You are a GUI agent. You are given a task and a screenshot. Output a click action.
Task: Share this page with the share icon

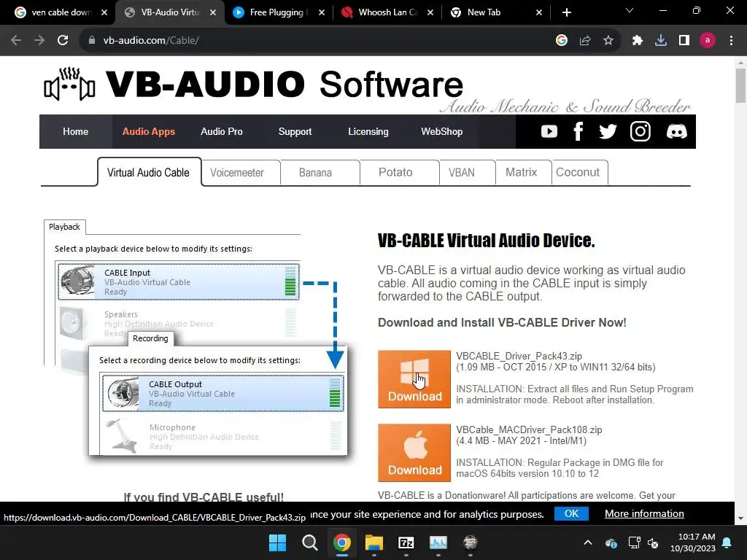(x=585, y=41)
